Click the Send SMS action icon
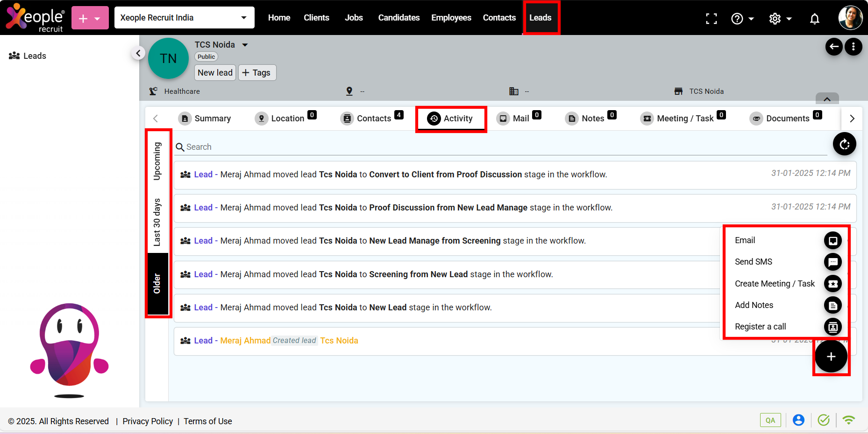 tap(833, 262)
